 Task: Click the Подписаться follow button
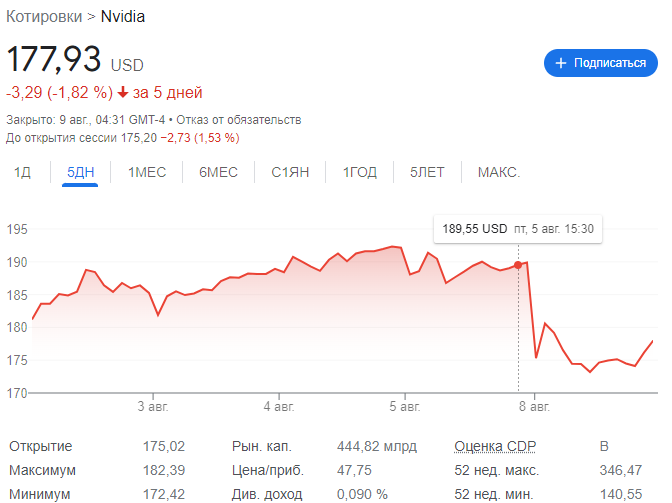(600, 63)
